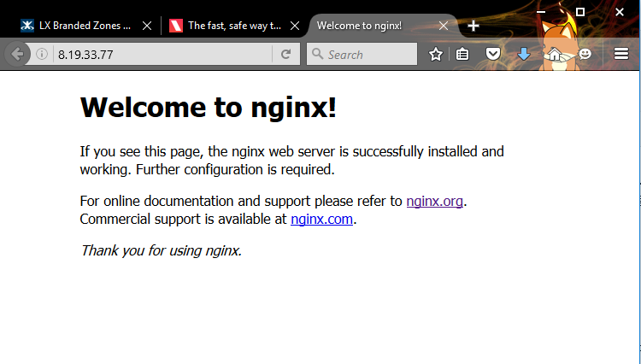Open a new tab with plus button
Screen dimensions: 641x364
pyautogui.click(x=473, y=26)
